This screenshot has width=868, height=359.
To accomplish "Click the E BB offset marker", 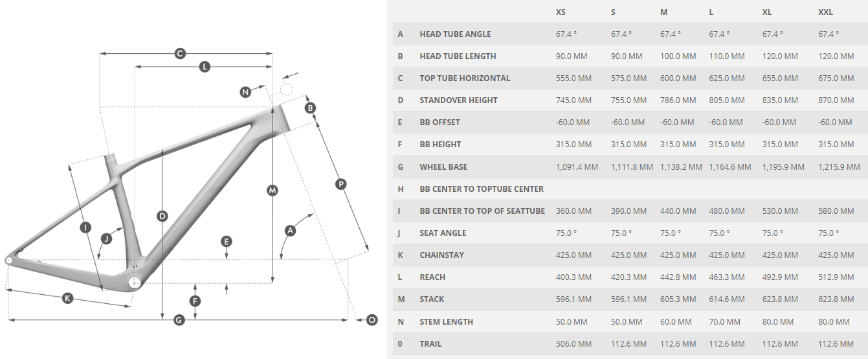I will click(226, 241).
